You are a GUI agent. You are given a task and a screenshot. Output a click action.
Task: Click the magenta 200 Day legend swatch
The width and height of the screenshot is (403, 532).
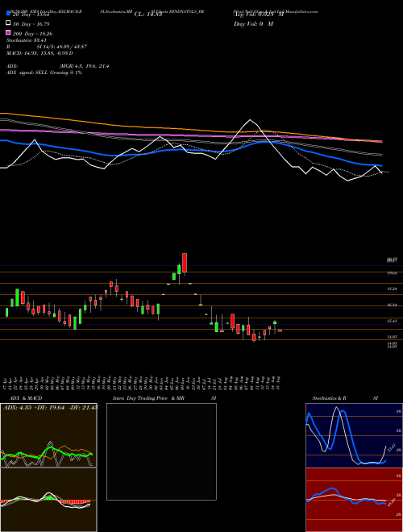pyautogui.click(x=8, y=33)
